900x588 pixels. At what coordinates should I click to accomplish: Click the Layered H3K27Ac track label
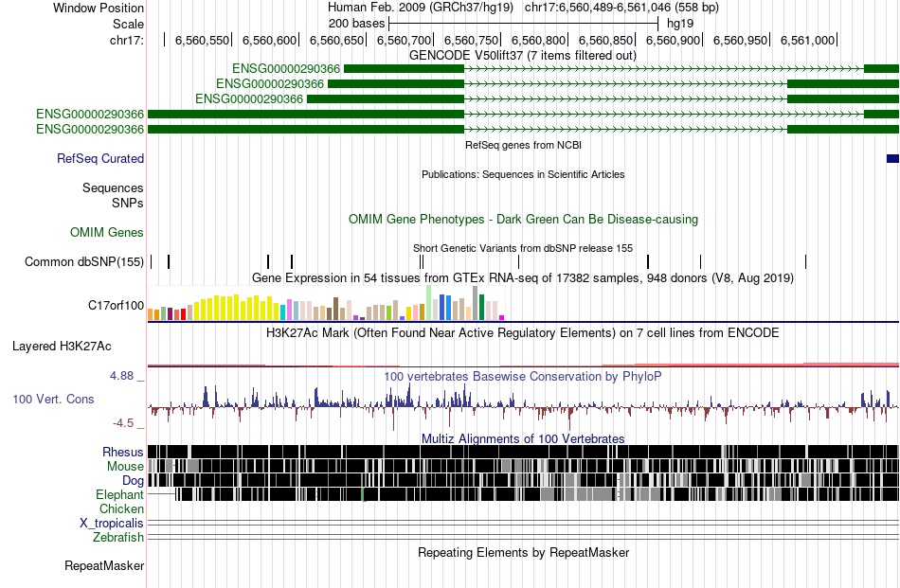(x=62, y=346)
